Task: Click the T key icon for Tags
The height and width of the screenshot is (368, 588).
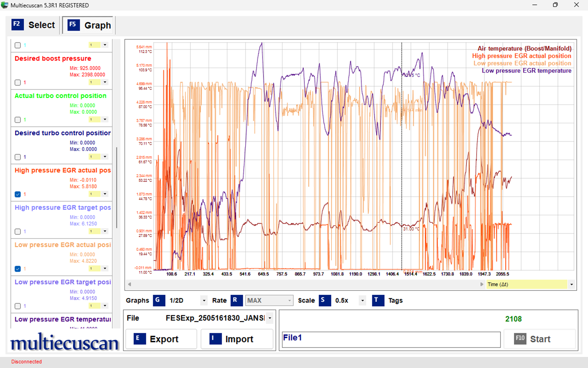Action: click(378, 301)
